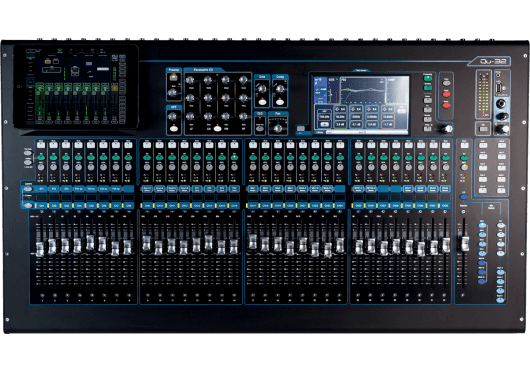Viewport: 530px width, 371px height.
Task: Open Routing with the lower green key
Action: [428, 88]
